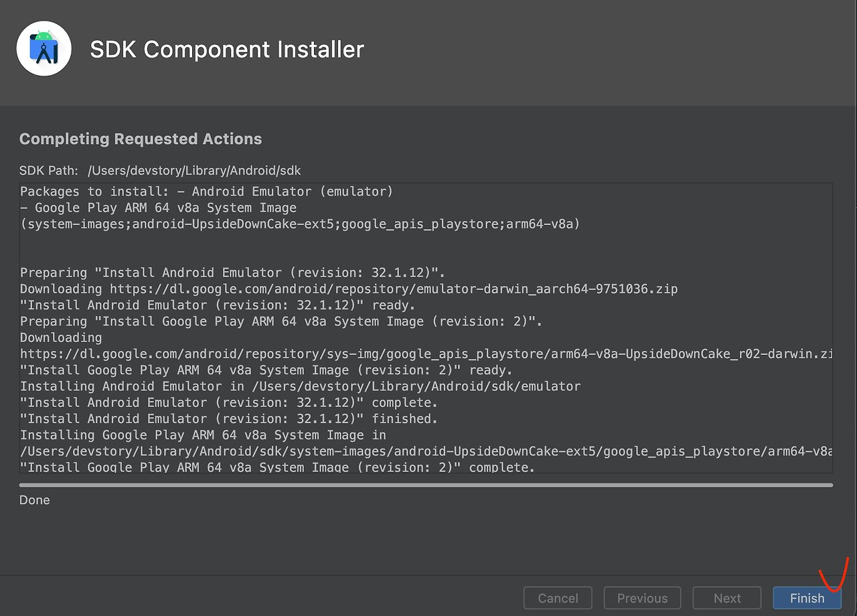Click the sys-img google_apis_playstore URL line
The height and width of the screenshot is (616, 857).
(x=426, y=354)
